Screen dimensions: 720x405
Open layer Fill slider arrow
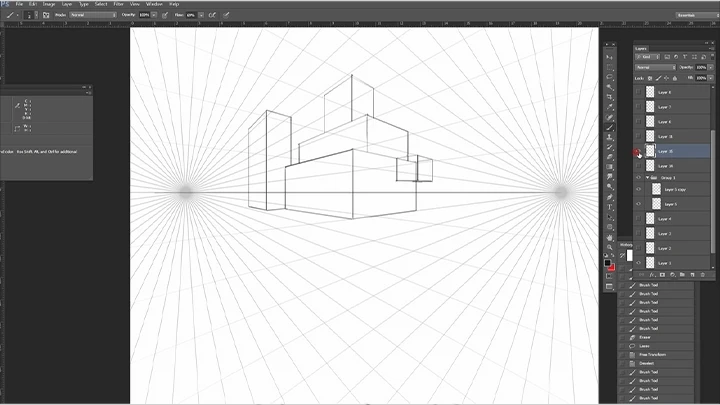click(711, 79)
